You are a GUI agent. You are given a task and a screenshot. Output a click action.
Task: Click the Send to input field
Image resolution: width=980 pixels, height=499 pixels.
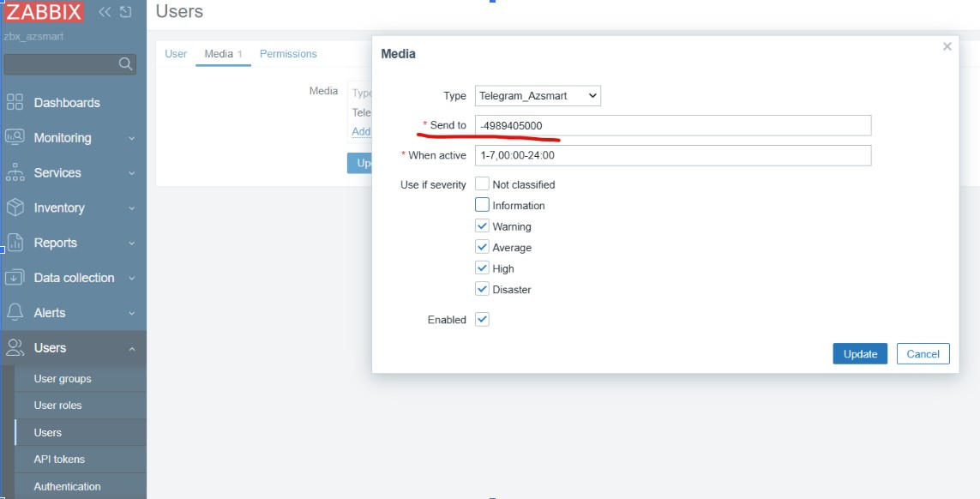[673, 126]
